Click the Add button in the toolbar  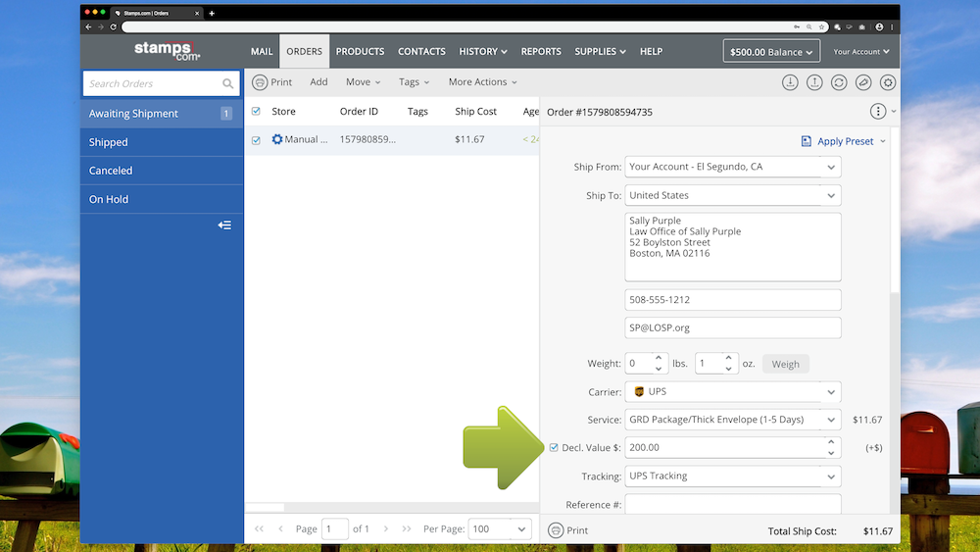pyautogui.click(x=318, y=82)
